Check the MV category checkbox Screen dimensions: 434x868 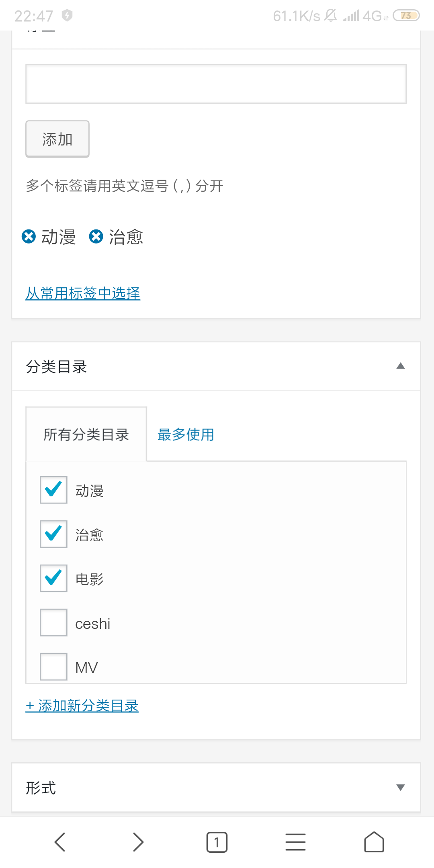pos(53,667)
